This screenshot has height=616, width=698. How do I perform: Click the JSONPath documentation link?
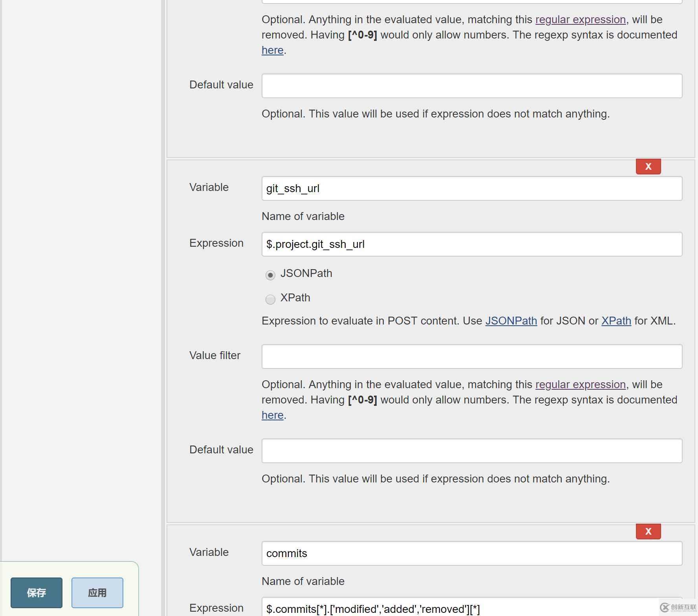coord(511,321)
